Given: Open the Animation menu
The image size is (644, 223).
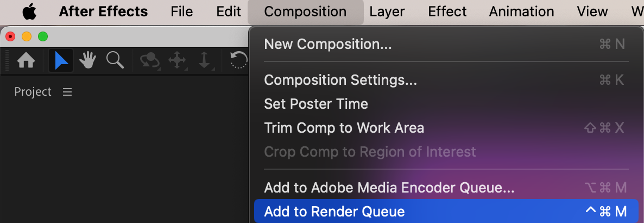Looking at the screenshot, I should point(521,11).
